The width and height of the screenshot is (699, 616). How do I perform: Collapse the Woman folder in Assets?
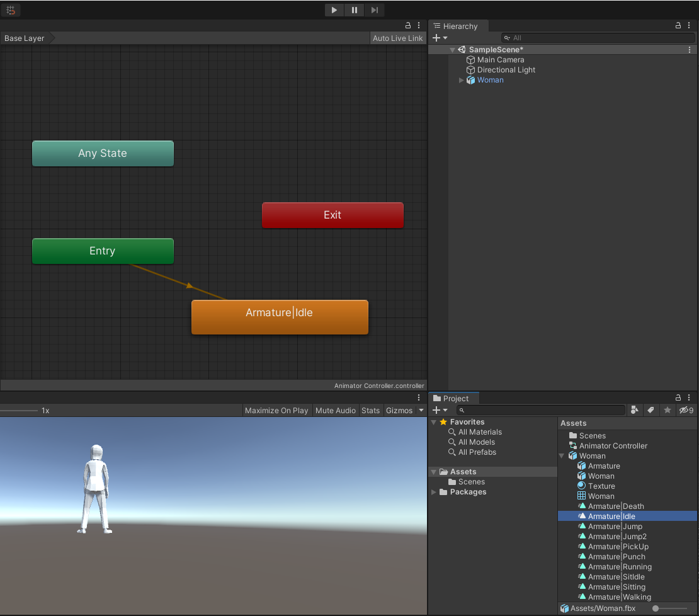561,455
